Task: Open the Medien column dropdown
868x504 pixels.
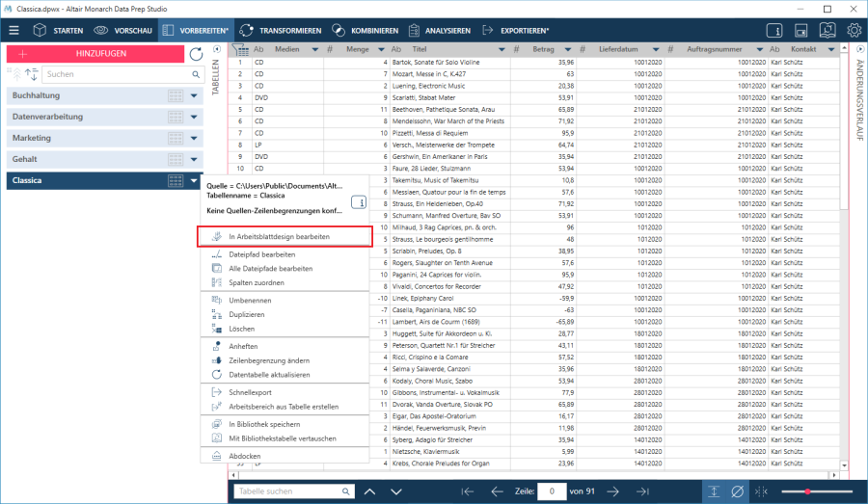Action: pos(313,48)
